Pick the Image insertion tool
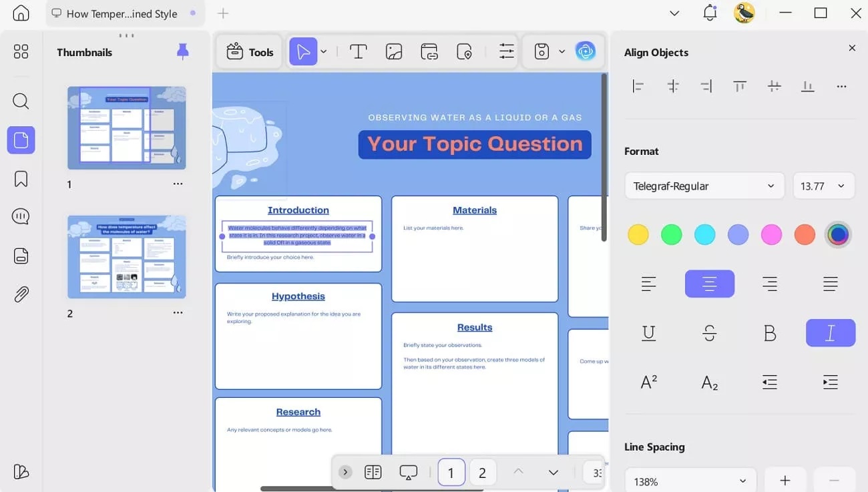 (394, 51)
